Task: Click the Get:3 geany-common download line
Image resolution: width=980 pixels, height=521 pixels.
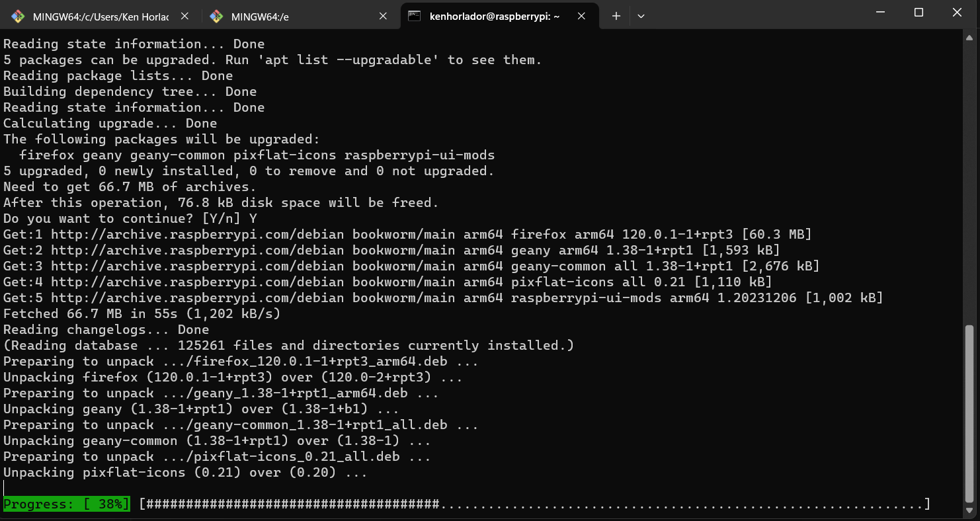Action: tap(411, 266)
